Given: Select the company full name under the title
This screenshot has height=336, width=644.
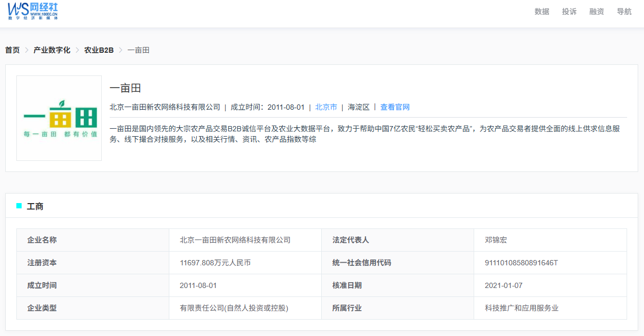Looking at the screenshot, I should [165, 107].
